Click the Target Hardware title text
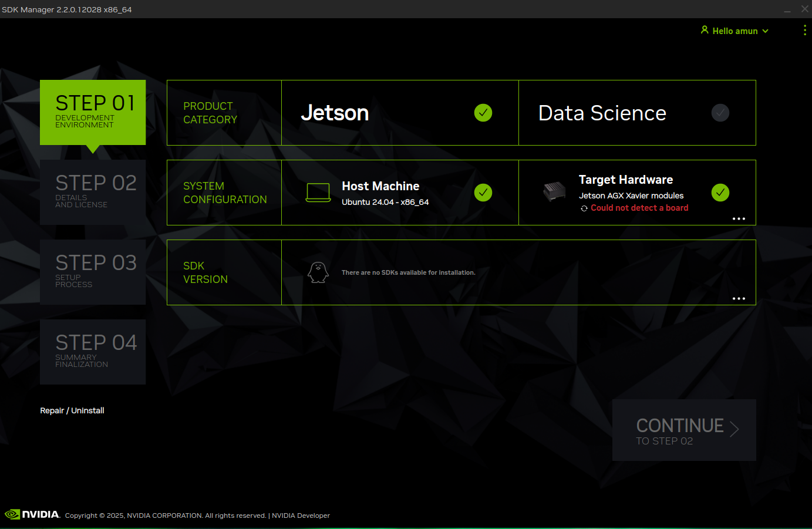Viewport: 812px width, 529px height. (x=626, y=180)
